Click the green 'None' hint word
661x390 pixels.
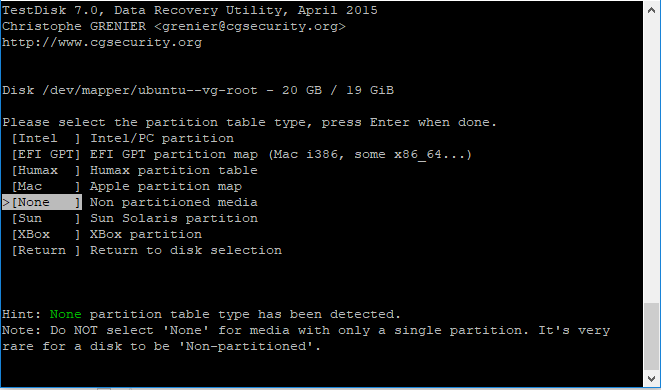click(65, 315)
